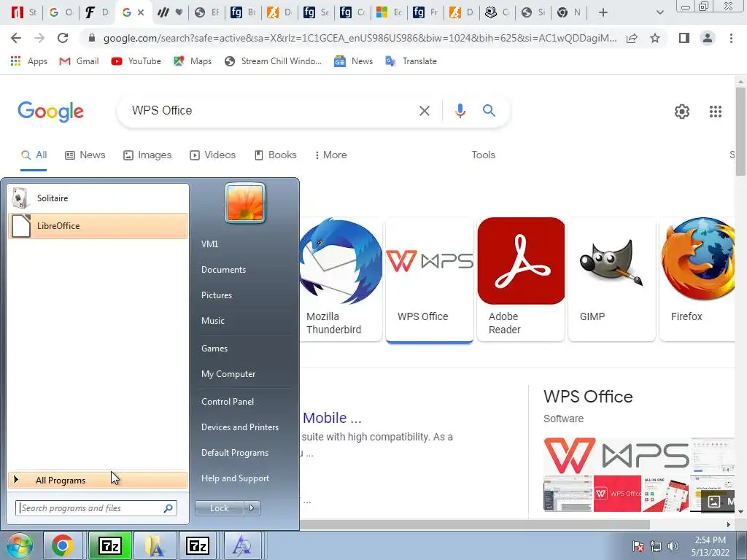Image resolution: width=747 pixels, height=560 pixels.
Task: Toggle the Chrome side panel icon
Action: click(684, 38)
